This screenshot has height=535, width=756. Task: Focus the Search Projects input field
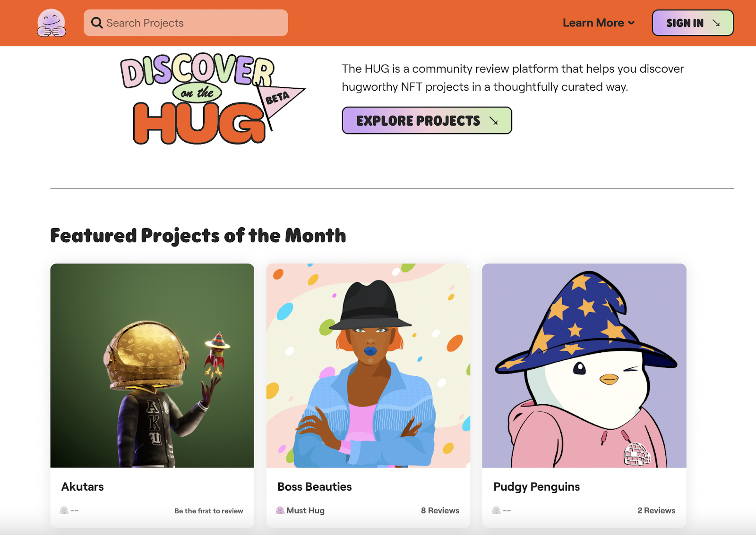186,23
